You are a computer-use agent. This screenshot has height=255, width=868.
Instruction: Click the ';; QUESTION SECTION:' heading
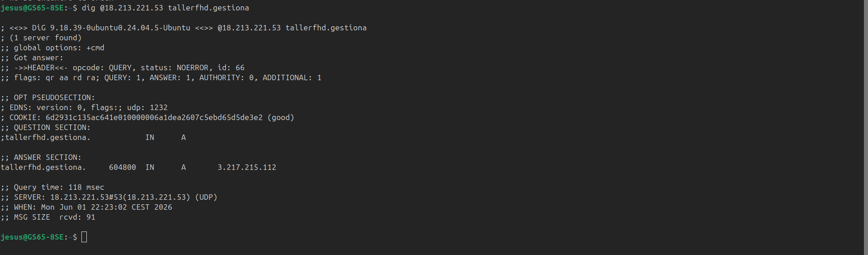click(46, 127)
